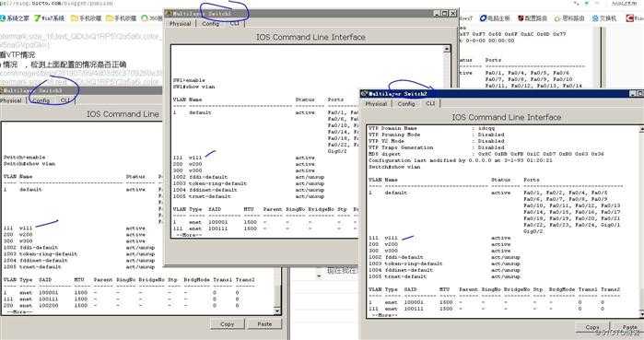Click '111 v111' row in leftmost switch window
The height and width of the screenshot is (340, 644).
coord(75,228)
